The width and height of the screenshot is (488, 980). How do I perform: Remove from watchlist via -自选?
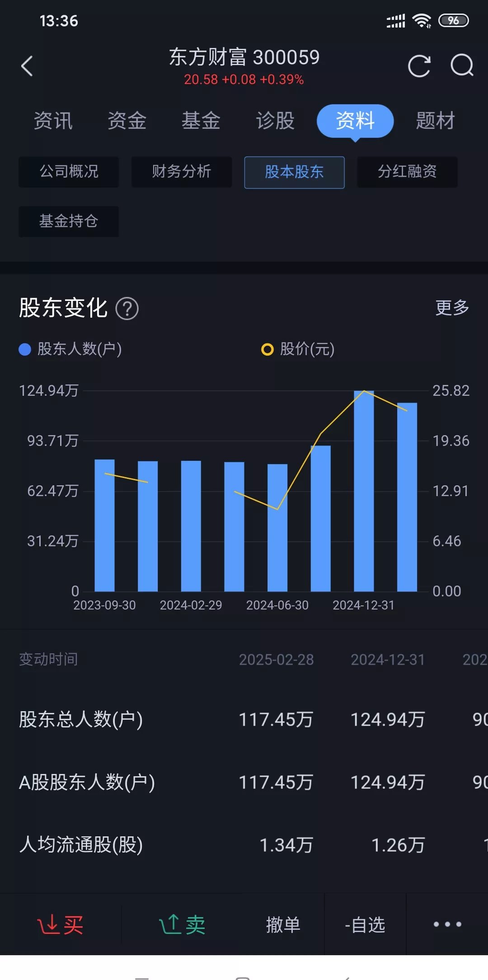[x=365, y=925]
